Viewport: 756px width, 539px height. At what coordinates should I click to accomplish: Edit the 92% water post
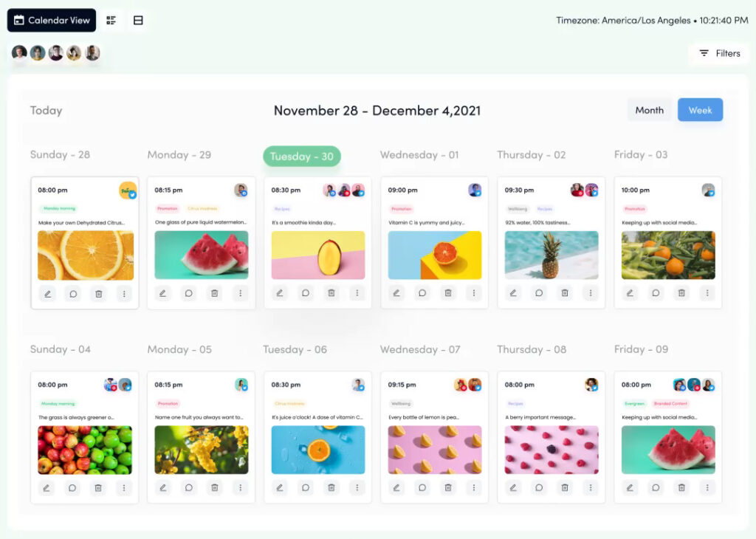pyautogui.click(x=513, y=292)
